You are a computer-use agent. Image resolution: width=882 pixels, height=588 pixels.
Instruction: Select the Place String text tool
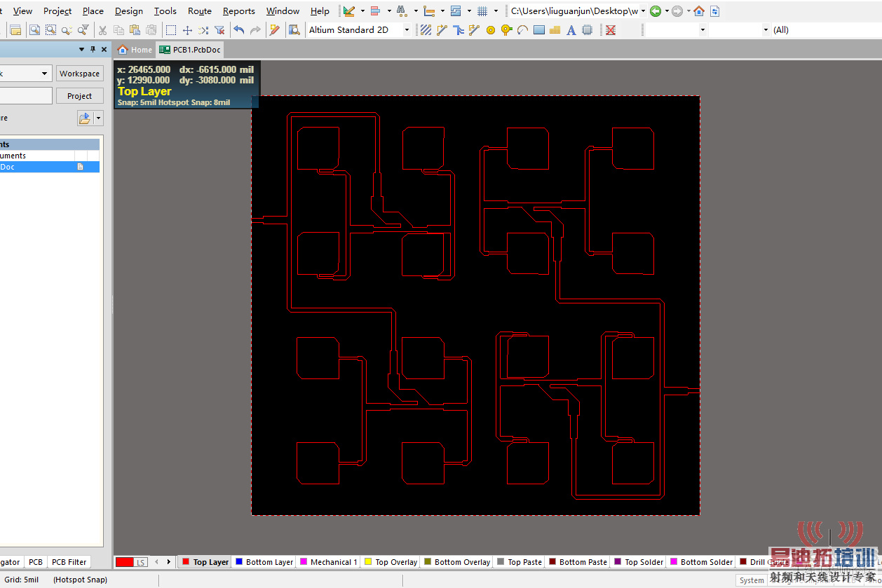571,30
